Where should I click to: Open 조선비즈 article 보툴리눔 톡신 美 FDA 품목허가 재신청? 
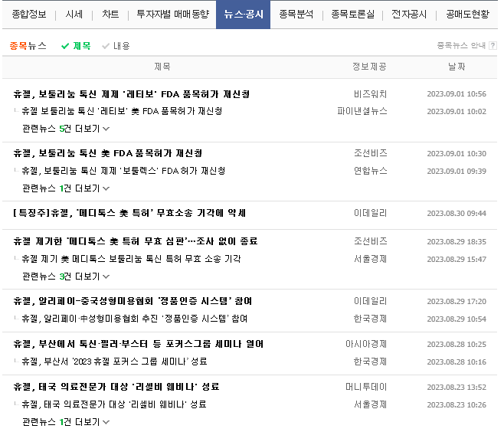click(x=108, y=153)
